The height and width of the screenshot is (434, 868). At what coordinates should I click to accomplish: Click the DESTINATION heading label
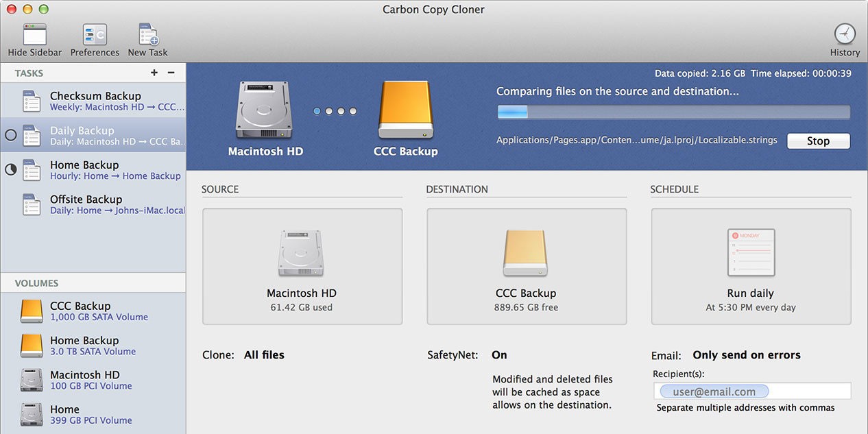coord(457,189)
